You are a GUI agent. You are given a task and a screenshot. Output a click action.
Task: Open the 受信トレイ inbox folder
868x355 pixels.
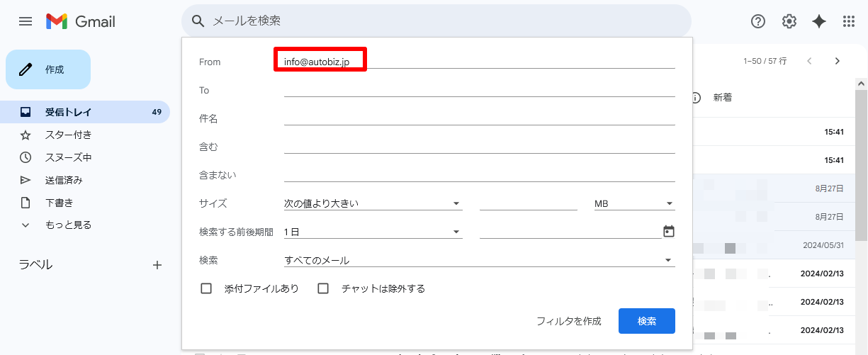coord(68,112)
